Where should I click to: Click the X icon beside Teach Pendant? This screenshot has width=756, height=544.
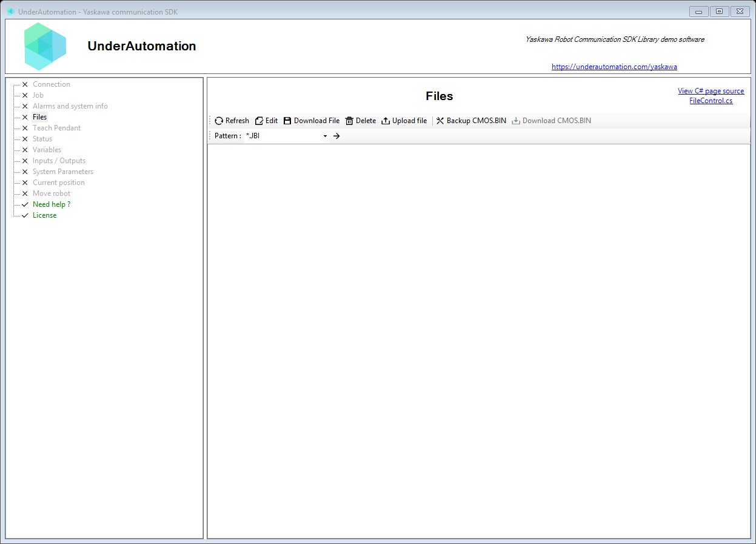click(x=25, y=128)
